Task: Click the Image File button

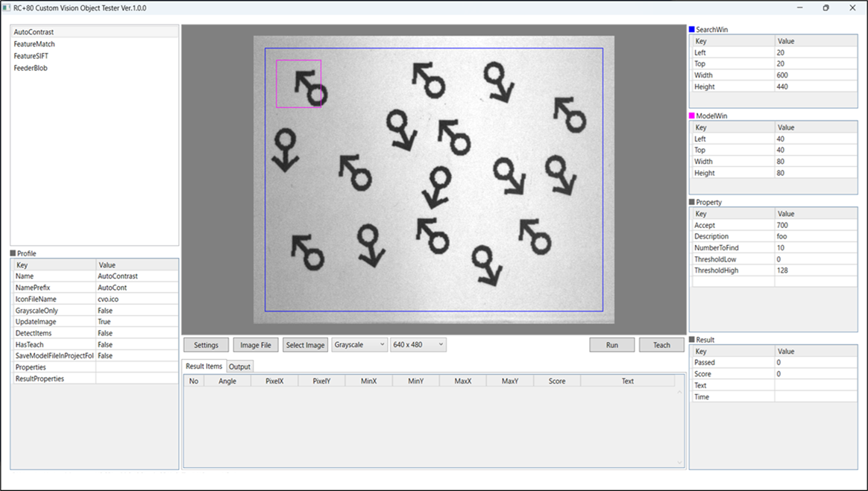Action: pos(256,345)
